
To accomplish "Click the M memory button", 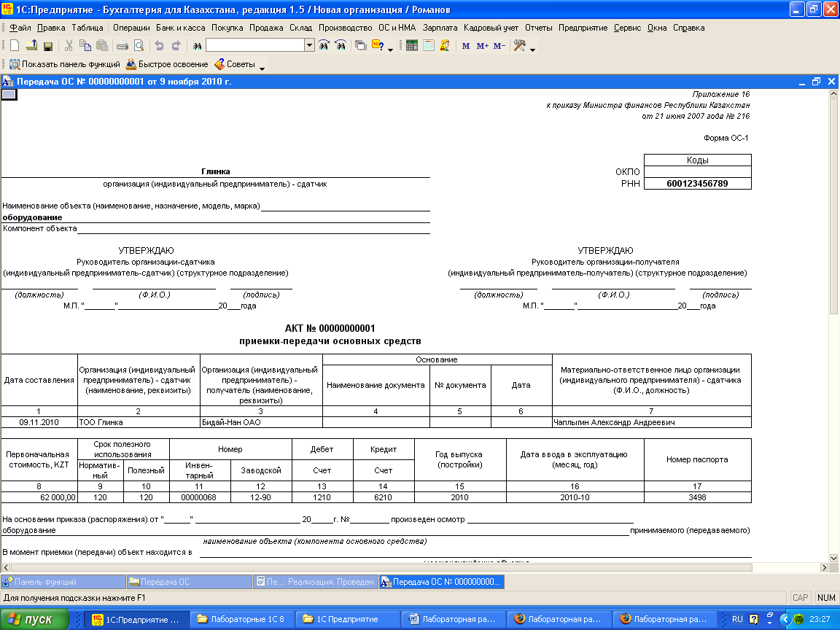I will point(465,46).
